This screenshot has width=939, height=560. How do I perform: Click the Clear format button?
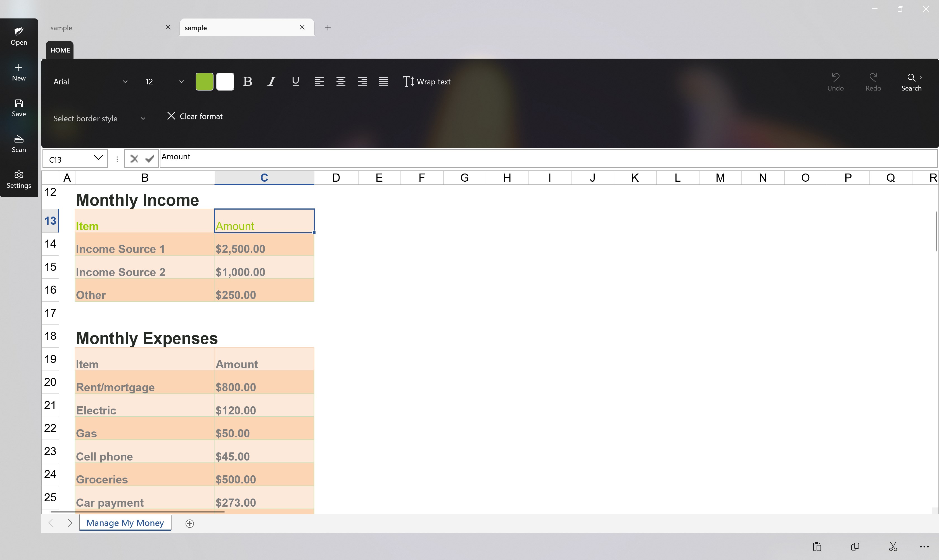pos(195,116)
